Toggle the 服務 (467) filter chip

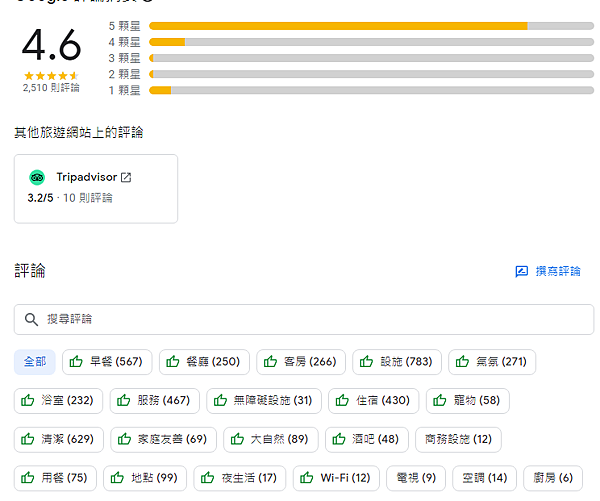[153, 401]
